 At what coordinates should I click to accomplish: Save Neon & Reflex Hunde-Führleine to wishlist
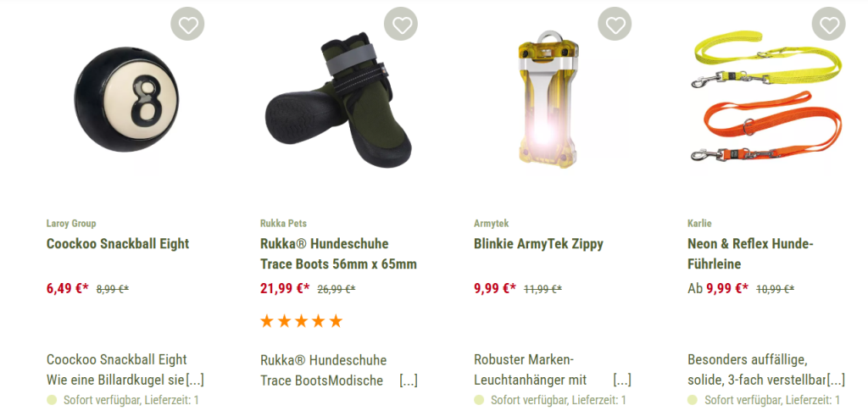(x=829, y=24)
